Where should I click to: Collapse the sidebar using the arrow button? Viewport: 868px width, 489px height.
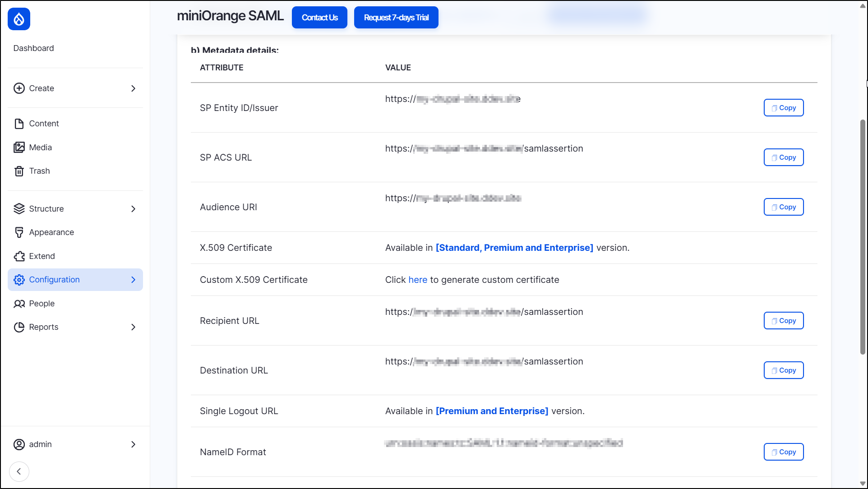coord(19,471)
